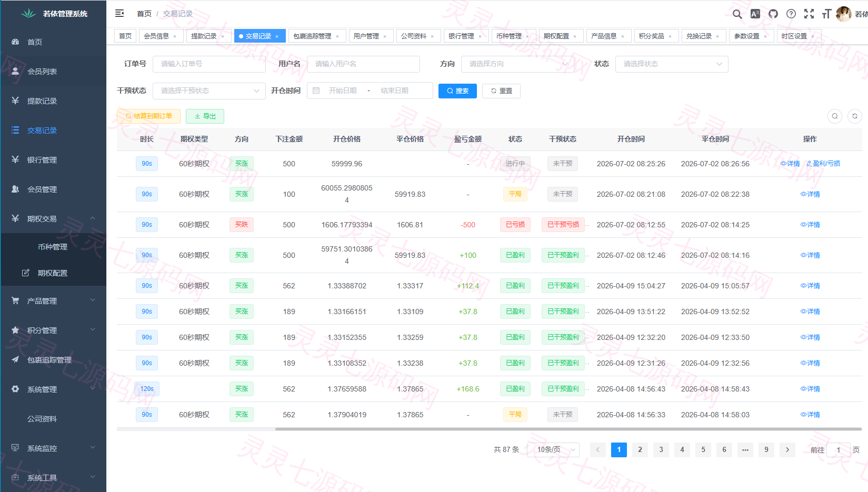Expand the 产品管理 sidebar group
This screenshot has height=492, width=868.
pyautogui.click(x=53, y=301)
